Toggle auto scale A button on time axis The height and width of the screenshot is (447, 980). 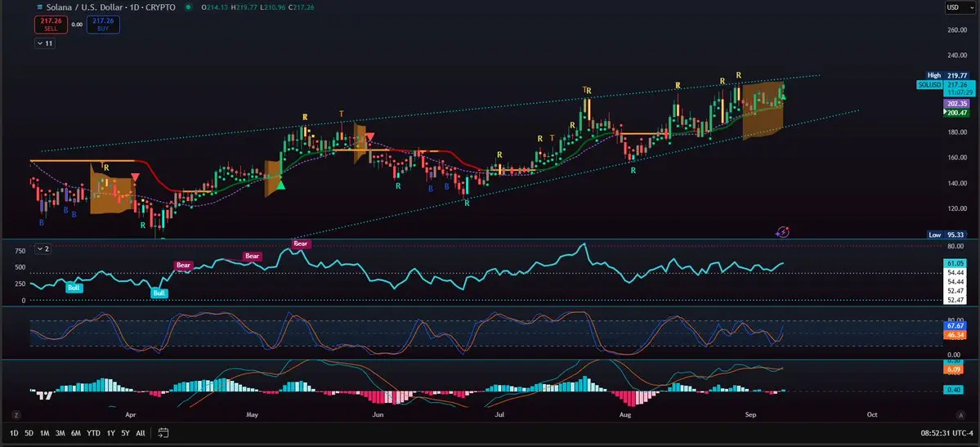coord(960,414)
